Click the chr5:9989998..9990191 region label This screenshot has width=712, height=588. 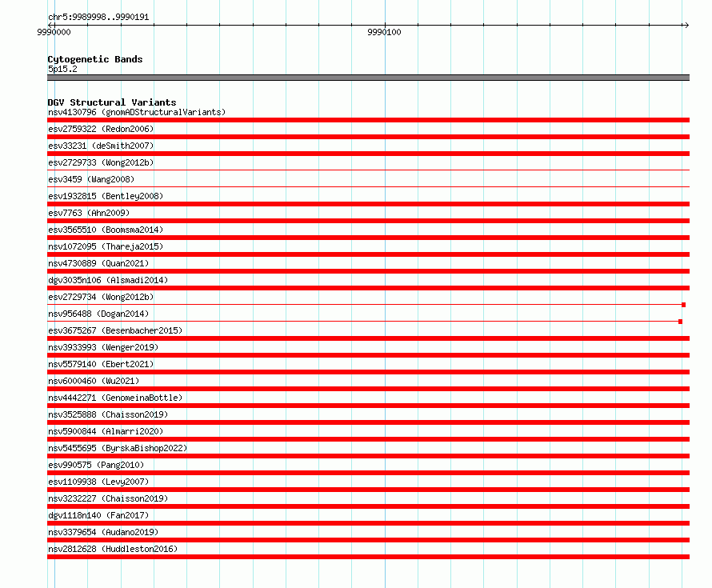pyautogui.click(x=98, y=17)
